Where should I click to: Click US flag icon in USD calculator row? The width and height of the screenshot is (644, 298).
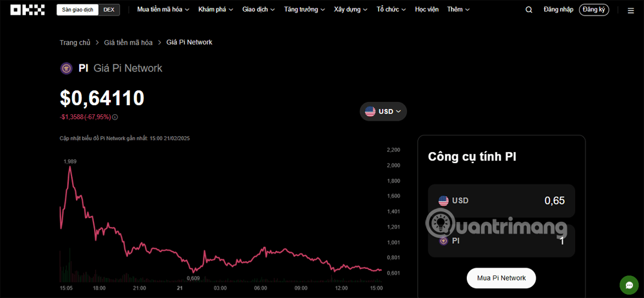click(443, 201)
